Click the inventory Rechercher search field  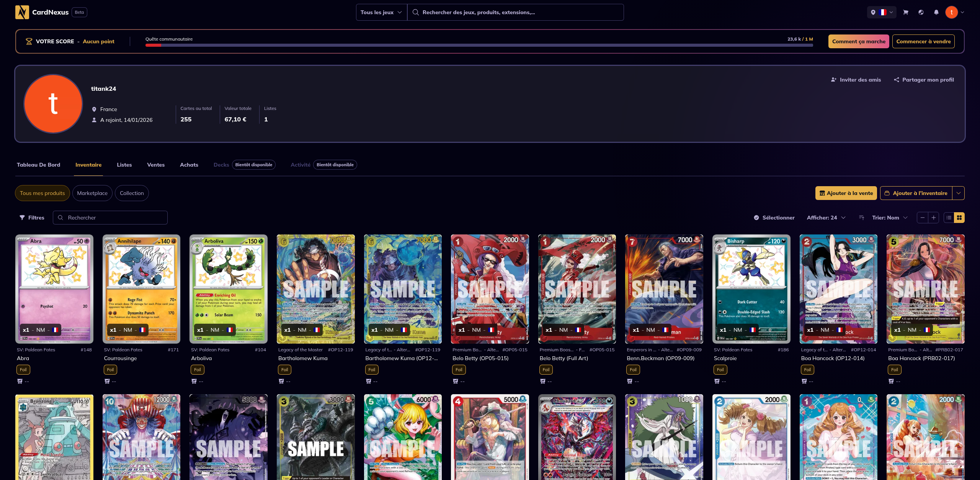(x=115, y=218)
